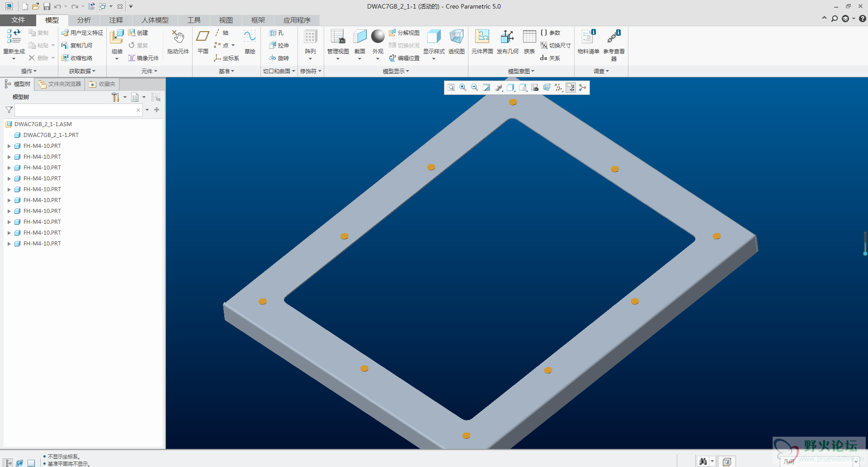Click the Perspective View (透视图) icon
Viewport: 868px width, 467px height.
(457, 37)
